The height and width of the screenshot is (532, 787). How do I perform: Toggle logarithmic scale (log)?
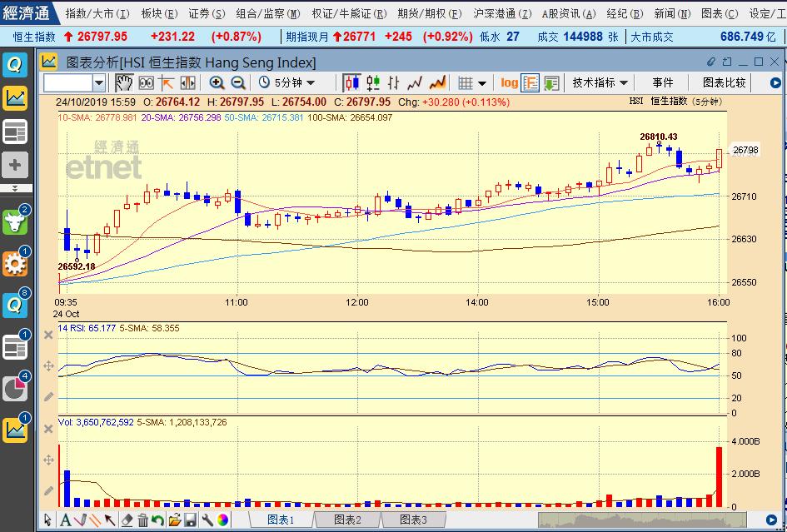[x=509, y=82]
